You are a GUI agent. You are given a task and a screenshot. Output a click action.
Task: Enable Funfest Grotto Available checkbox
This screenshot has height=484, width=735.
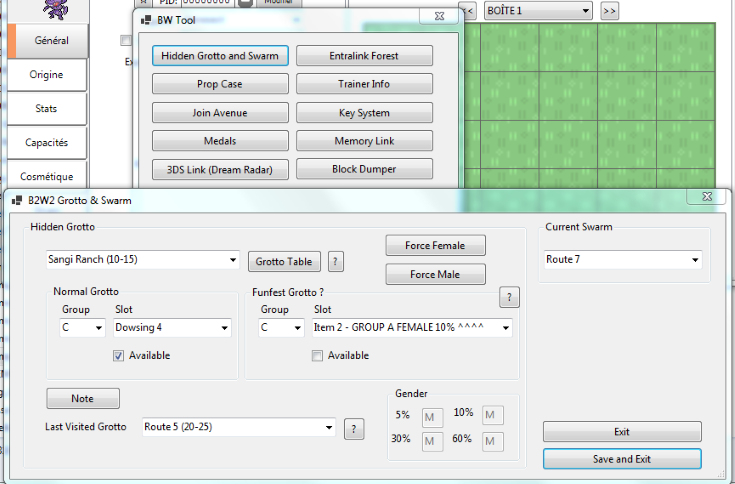[x=317, y=356]
